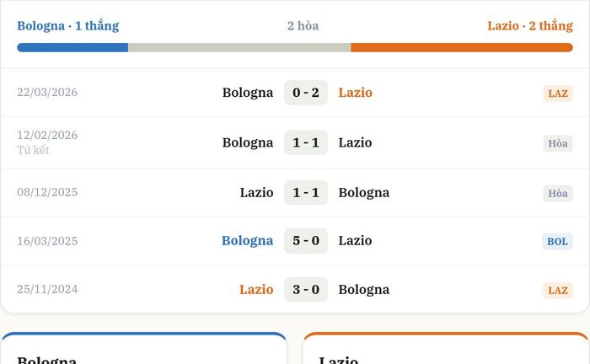Click the gray draws bar segment
This screenshot has width=590, height=364.
click(x=239, y=47)
